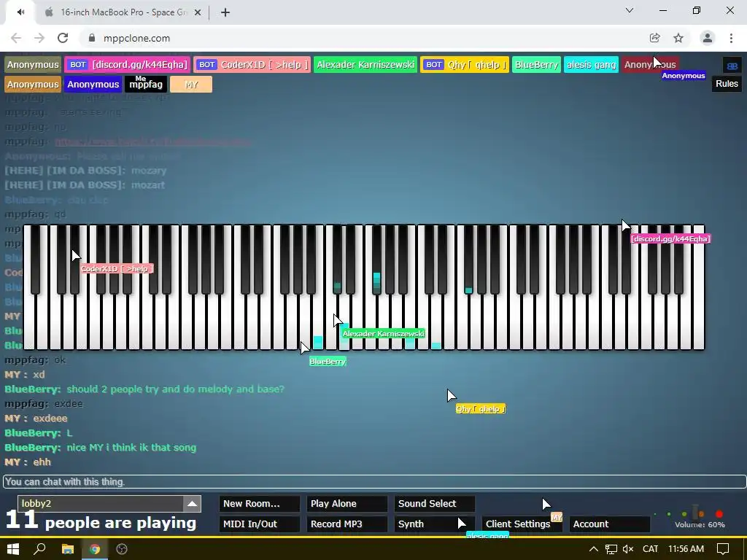747x560 pixels.
Task: Click the network tray icon
Action: pos(611,549)
